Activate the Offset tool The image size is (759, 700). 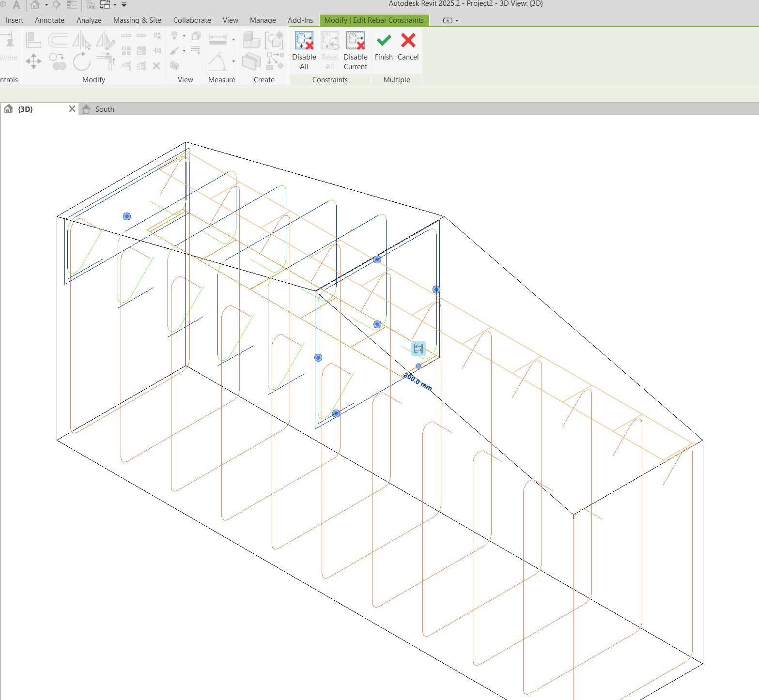tap(58, 40)
